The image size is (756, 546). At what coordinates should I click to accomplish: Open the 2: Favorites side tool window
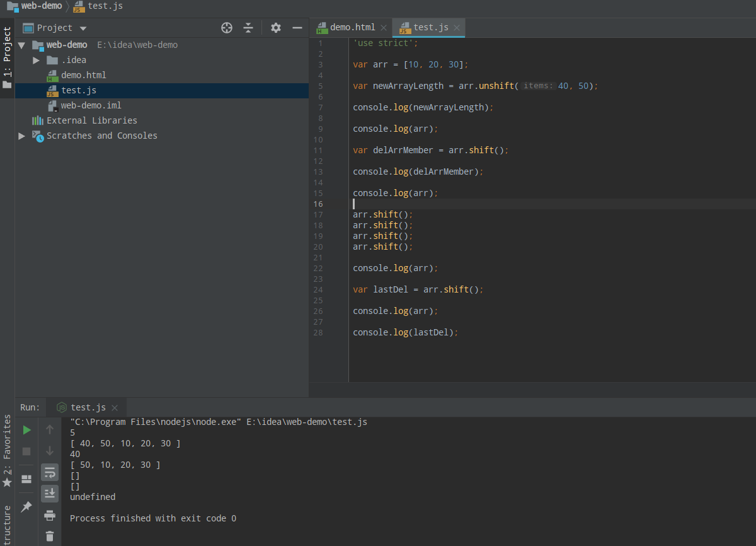(x=8, y=451)
